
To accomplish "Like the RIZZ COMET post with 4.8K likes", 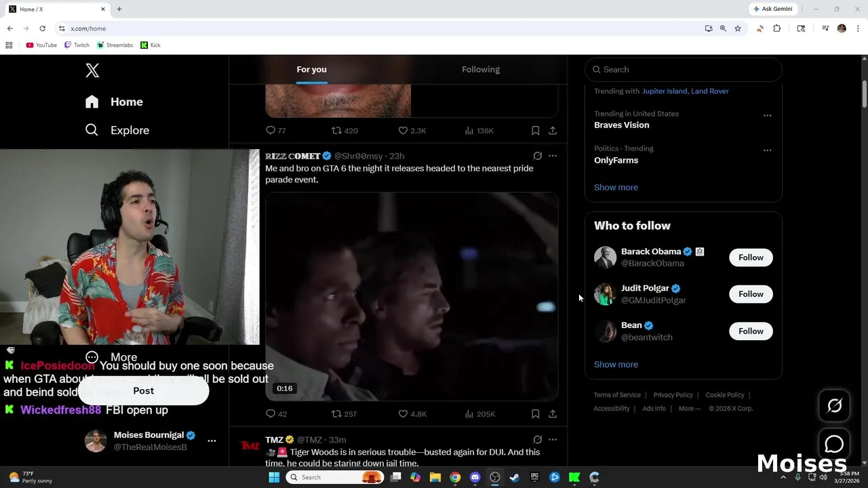I will coord(403,413).
